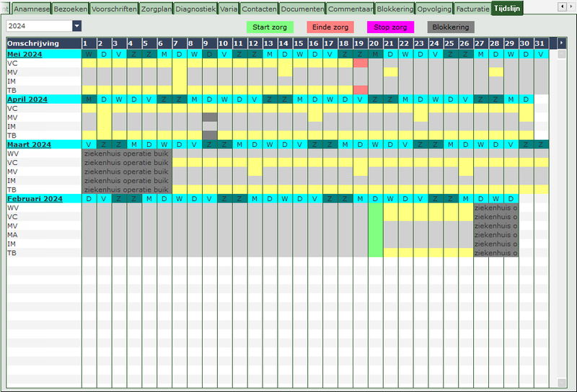Open the Commentaar tab
Viewport: 577px width, 392px height.
[351, 9]
